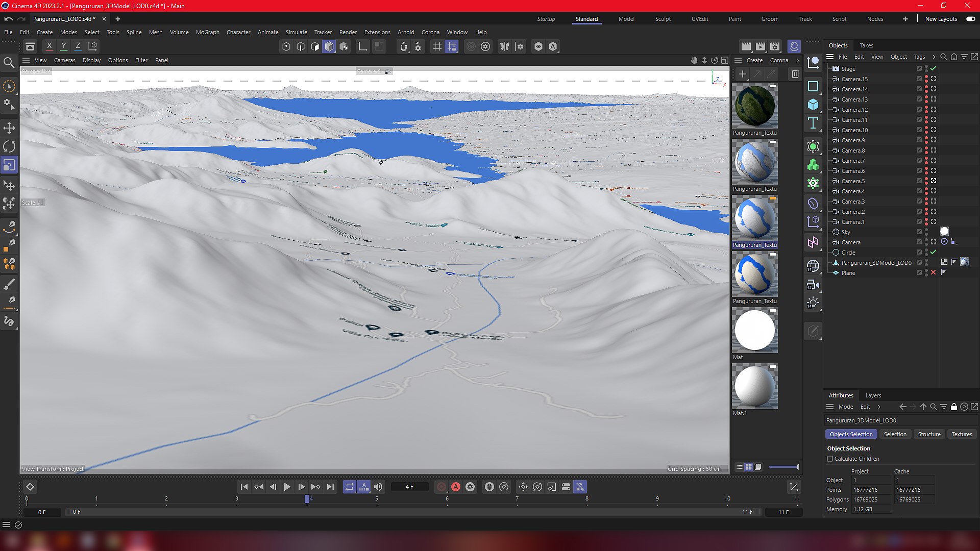Toggle New Layouts switch
Image resolution: width=980 pixels, height=551 pixels.
click(x=971, y=19)
